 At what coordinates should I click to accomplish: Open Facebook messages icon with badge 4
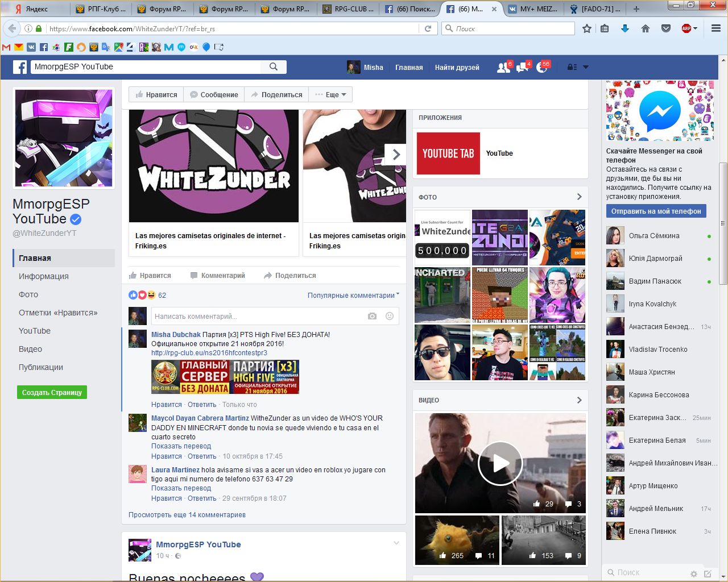point(523,68)
